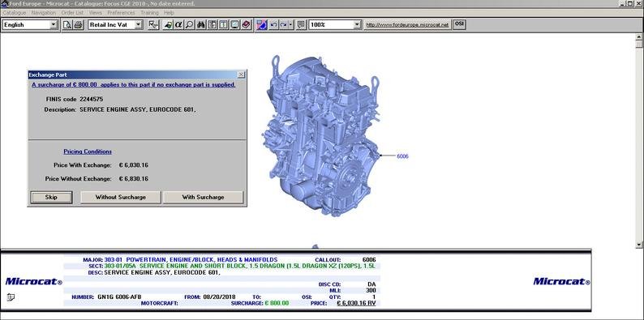Click the print preview icon

tap(67, 25)
